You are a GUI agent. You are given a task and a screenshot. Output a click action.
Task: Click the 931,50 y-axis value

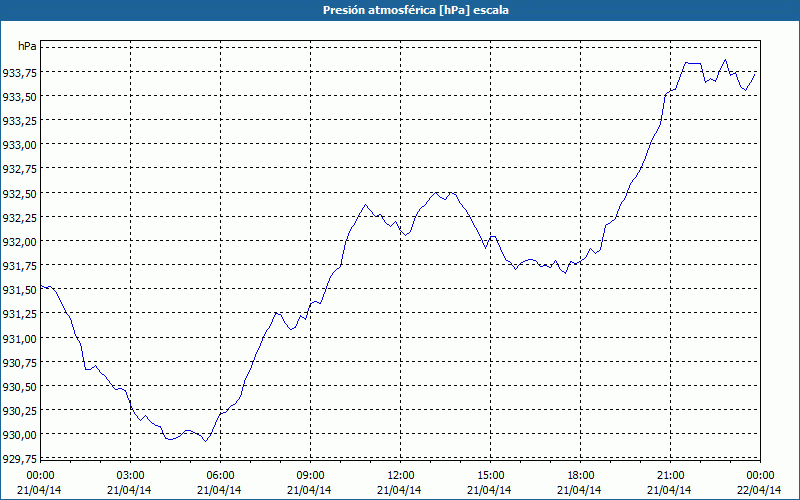click(19, 290)
